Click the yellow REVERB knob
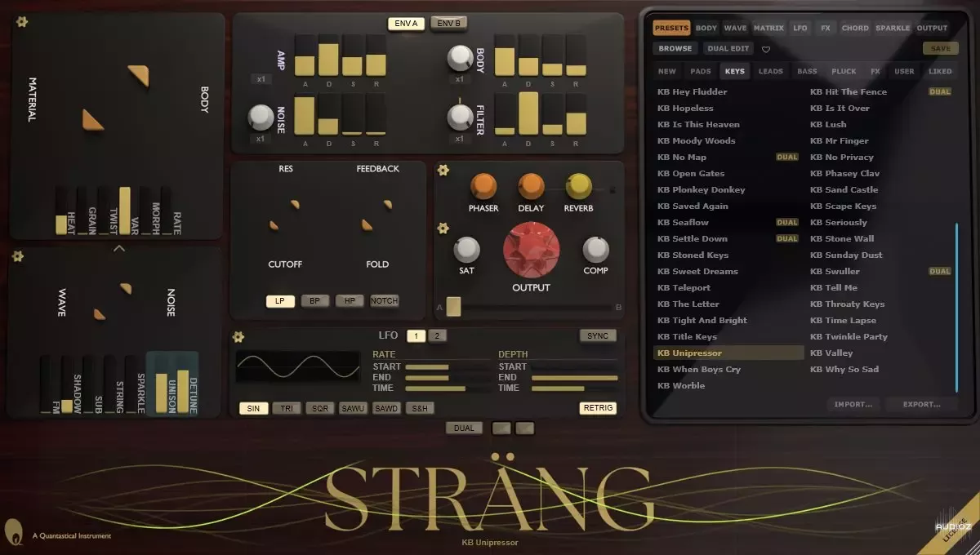This screenshot has width=980, height=555. 579,187
